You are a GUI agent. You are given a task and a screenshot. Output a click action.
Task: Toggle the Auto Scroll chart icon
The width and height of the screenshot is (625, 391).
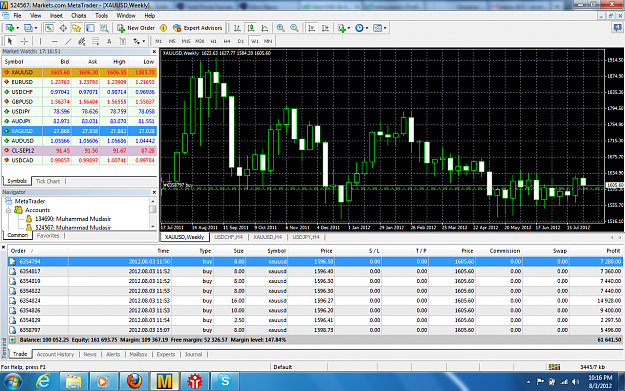coord(312,28)
